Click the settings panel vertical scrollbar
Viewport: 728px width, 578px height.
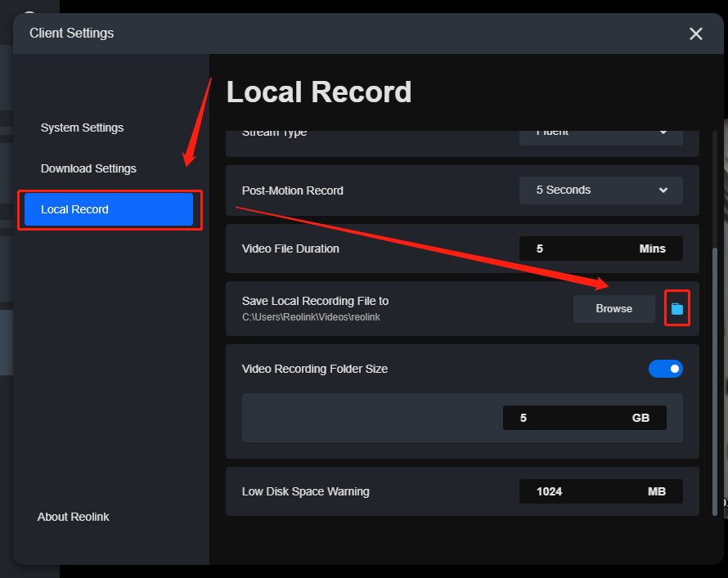pos(715,381)
